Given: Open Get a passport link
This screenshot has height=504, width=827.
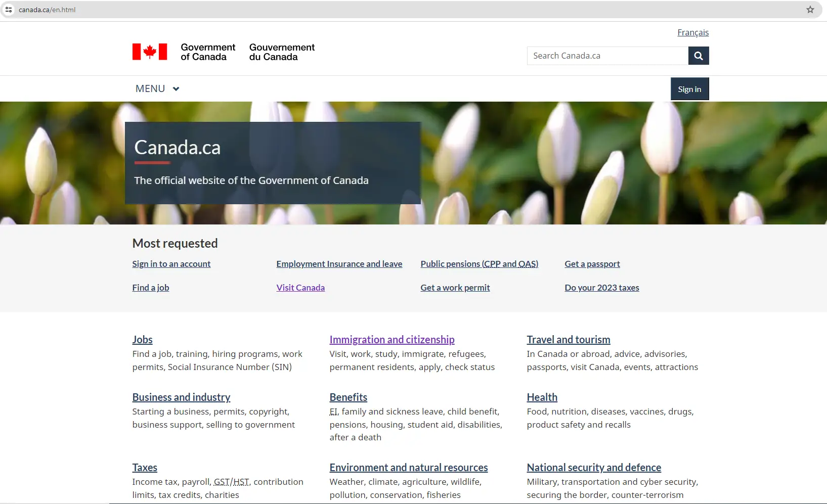Looking at the screenshot, I should [592, 264].
